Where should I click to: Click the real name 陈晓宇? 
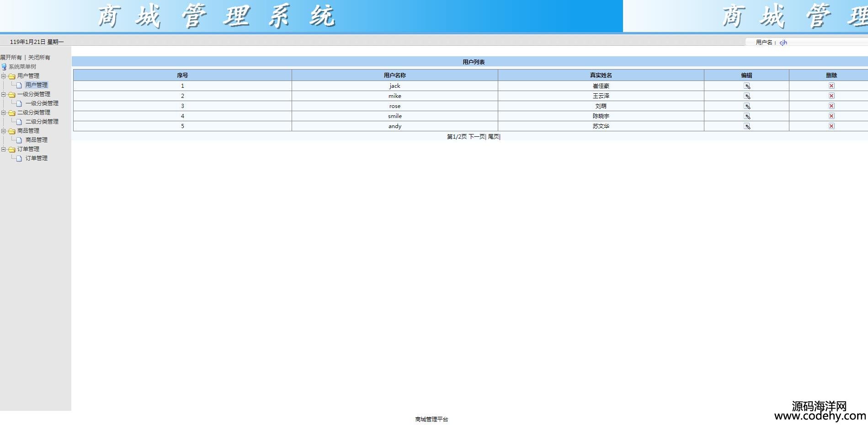click(601, 116)
